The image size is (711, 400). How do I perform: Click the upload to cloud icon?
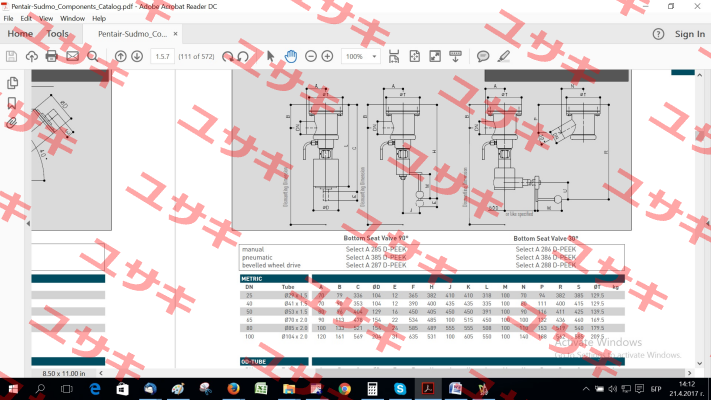coord(31,56)
